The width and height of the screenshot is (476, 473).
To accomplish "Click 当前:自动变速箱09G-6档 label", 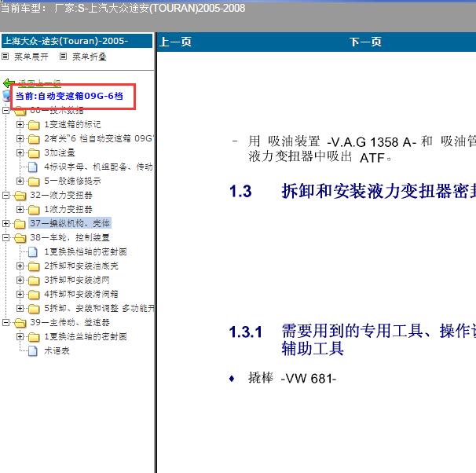I will tap(69, 96).
